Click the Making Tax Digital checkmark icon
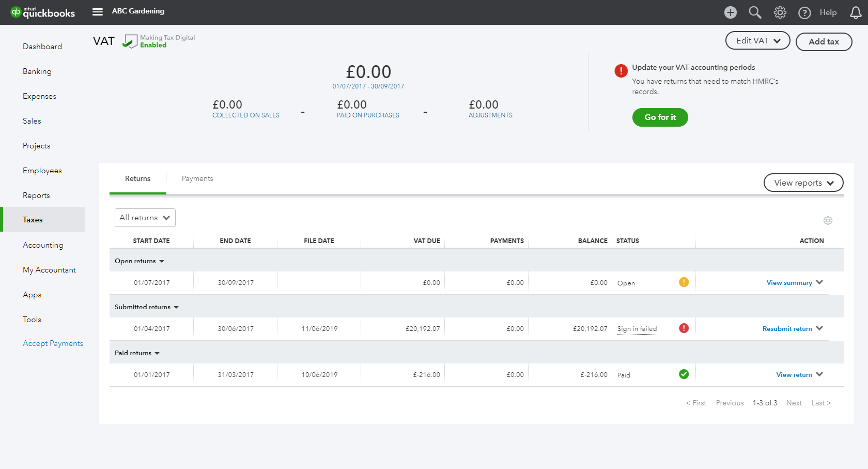Image resolution: width=868 pixels, height=469 pixels. pyautogui.click(x=130, y=41)
